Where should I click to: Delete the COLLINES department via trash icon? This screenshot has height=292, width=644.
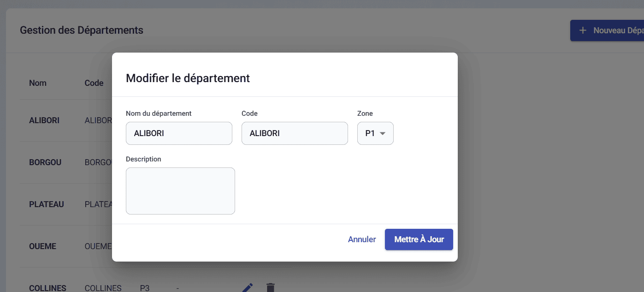click(x=271, y=288)
